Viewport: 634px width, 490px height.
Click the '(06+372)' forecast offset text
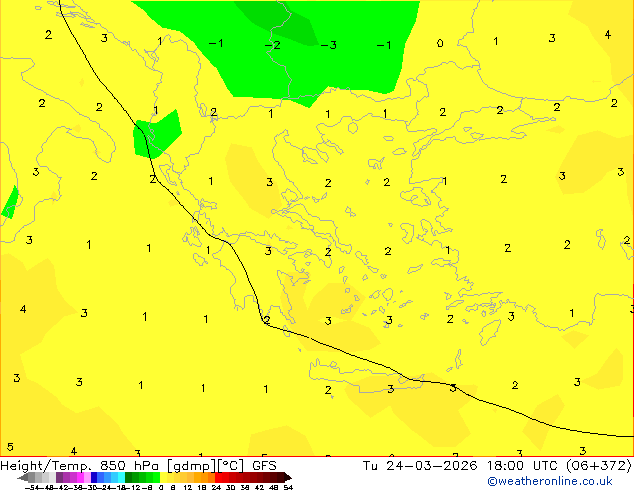[x=599, y=466]
